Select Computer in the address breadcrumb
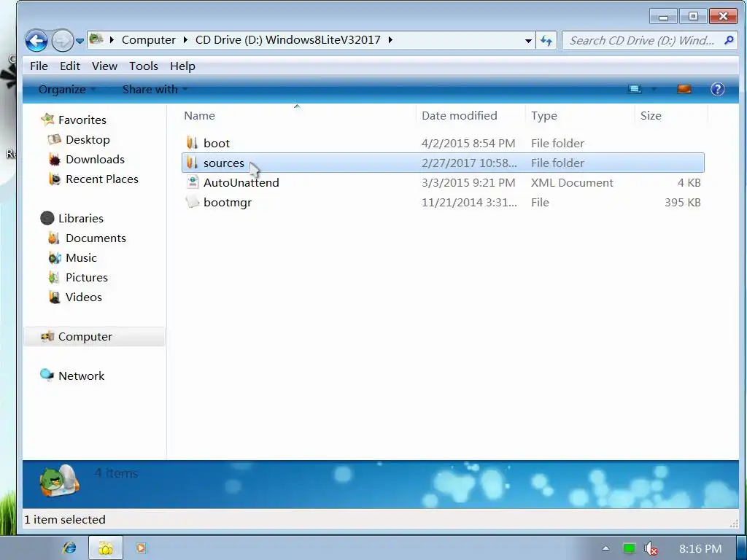Image resolution: width=747 pixels, height=560 pixels. pos(149,40)
